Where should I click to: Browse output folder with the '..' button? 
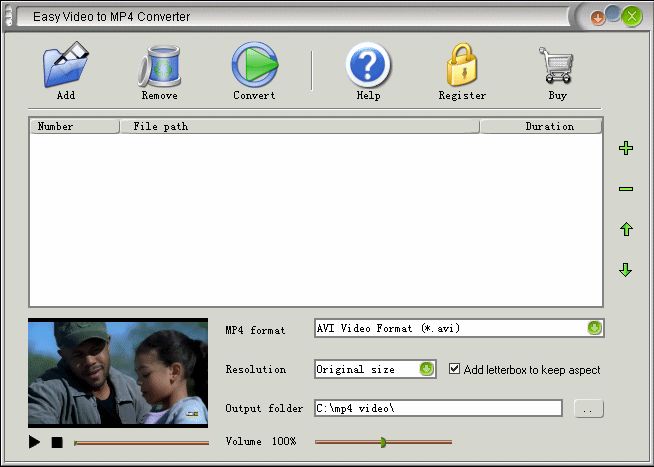coord(589,409)
